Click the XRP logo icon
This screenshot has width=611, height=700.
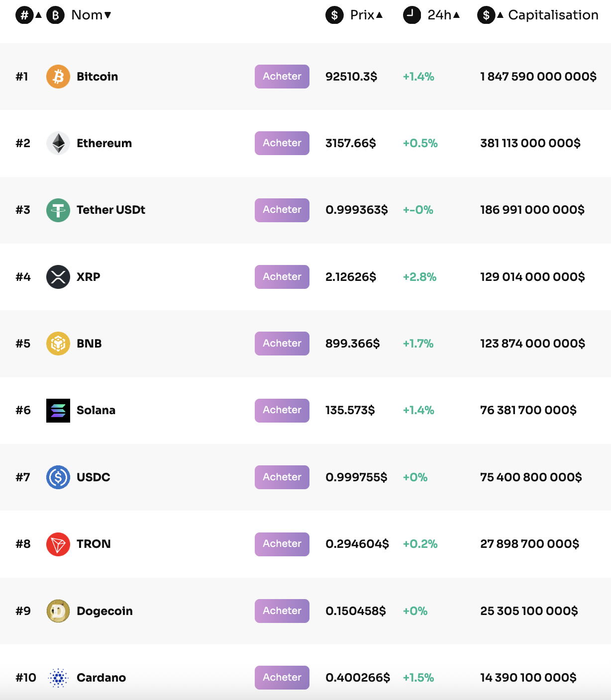point(58,277)
